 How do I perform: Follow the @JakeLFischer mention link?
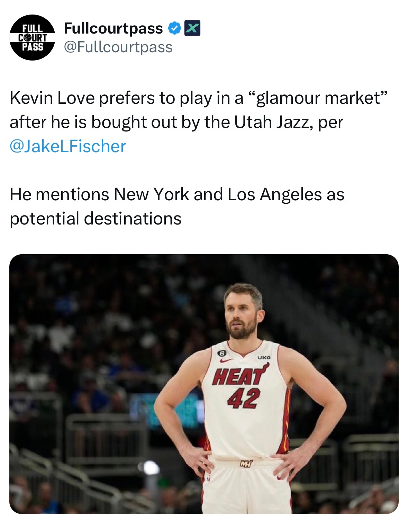pyautogui.click(x=68, y=146)
